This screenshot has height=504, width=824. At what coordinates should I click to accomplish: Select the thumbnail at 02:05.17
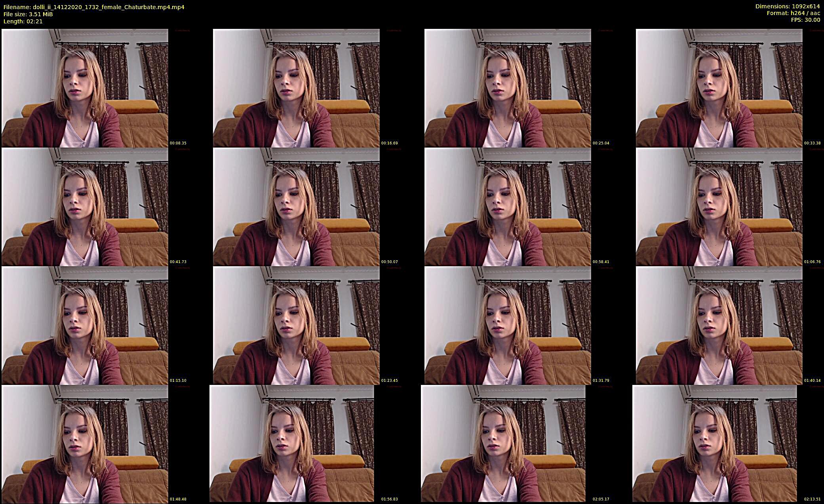(503, 444)
